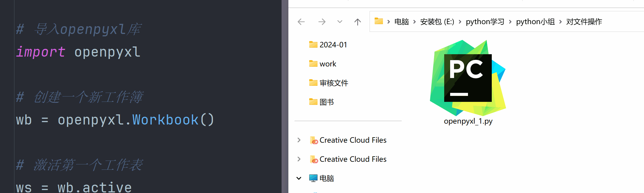Click work folder icon
Screen dimensions: 644x193
pos(313,63)
